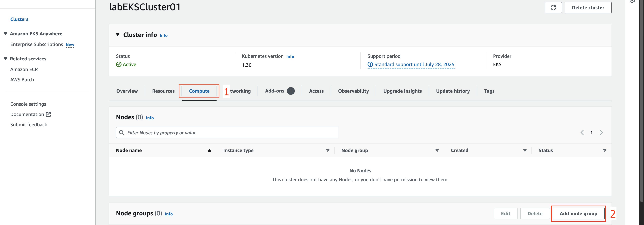Sort by Status column arrow

(605, 151)
